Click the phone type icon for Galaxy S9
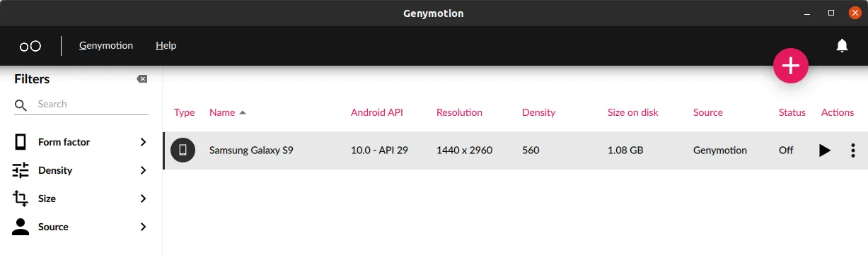The height and width of the screenshot is (255, 868). [183, 150]
